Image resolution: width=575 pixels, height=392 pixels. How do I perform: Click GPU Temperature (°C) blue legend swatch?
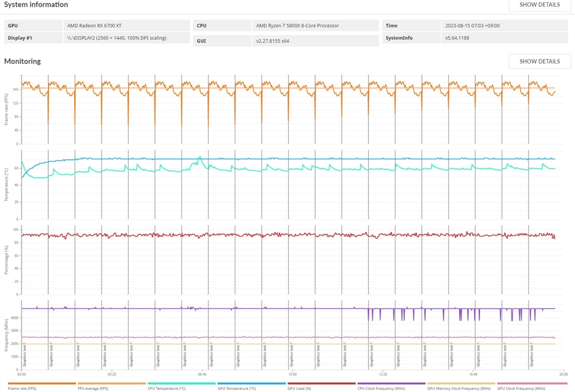tap(251, 384)
